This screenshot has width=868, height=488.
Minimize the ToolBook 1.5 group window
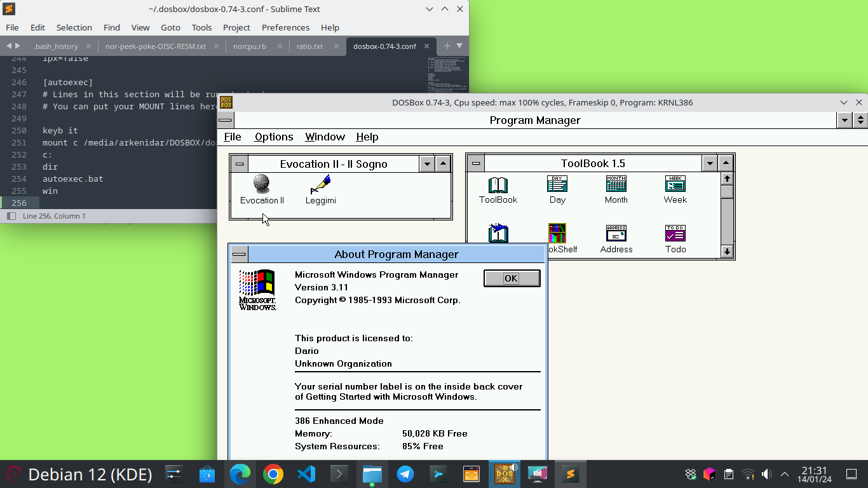click(710, 164)
